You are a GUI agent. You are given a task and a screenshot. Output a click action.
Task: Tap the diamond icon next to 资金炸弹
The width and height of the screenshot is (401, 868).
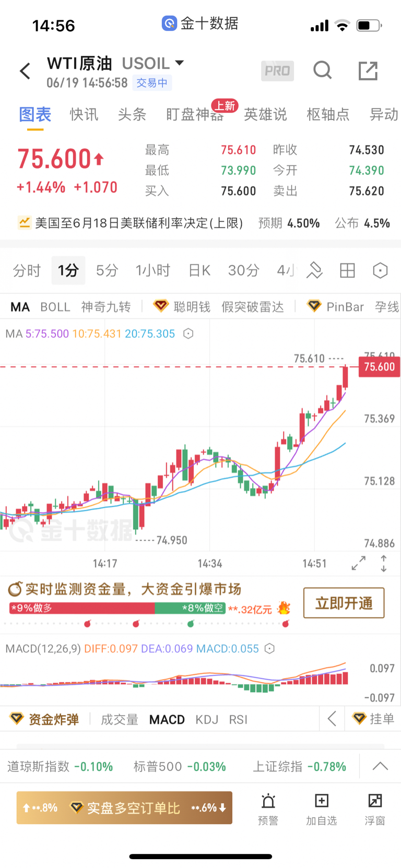[17, 719]
